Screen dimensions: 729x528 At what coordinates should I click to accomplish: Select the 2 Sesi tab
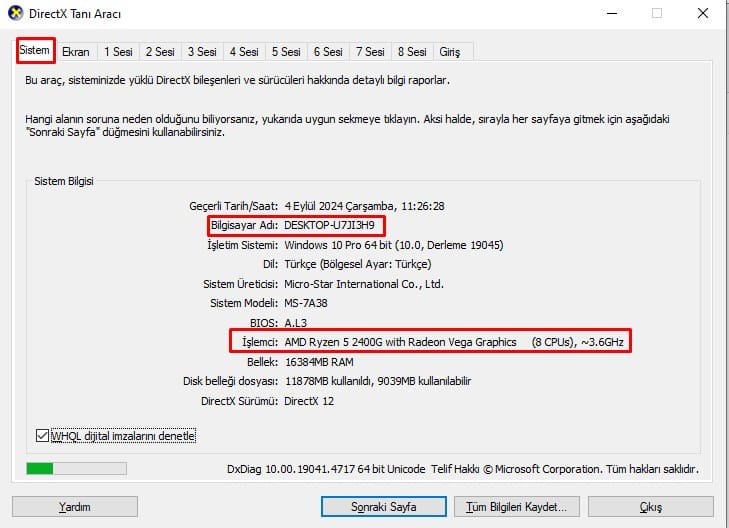coord(159,52)
